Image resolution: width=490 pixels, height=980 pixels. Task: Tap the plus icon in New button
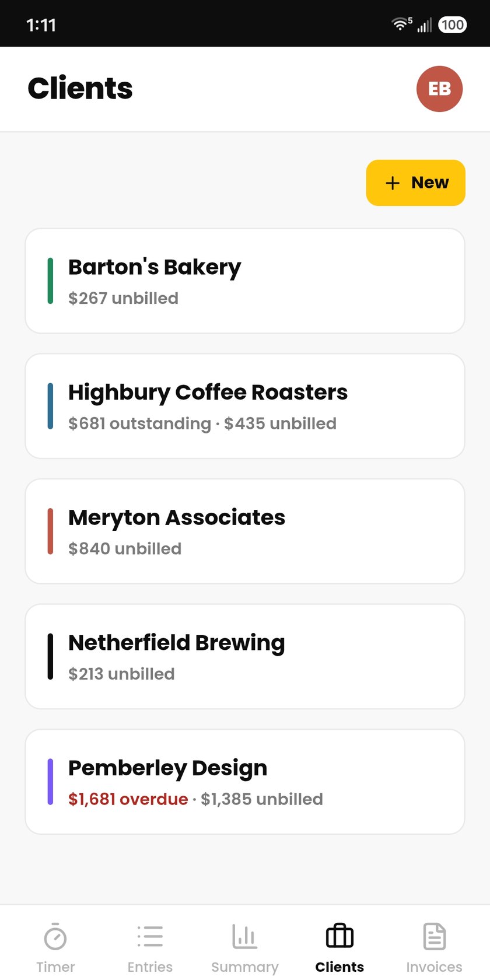(x=393, y=183)
